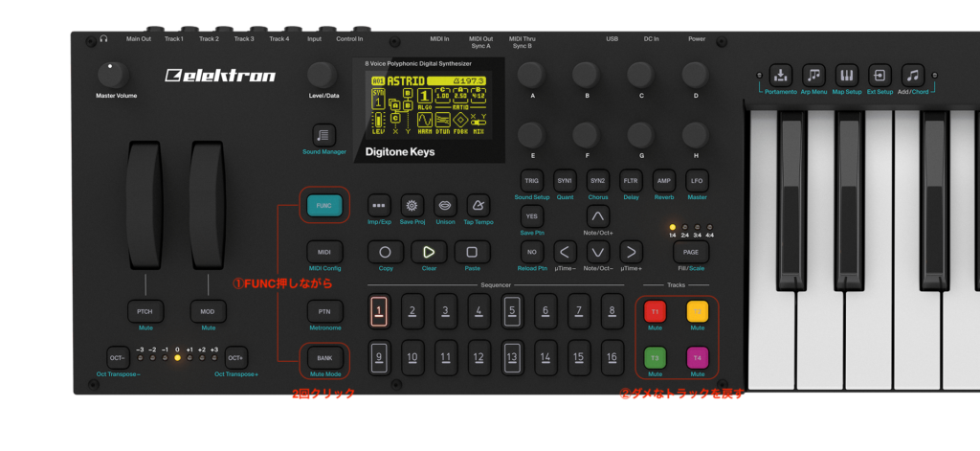Toggle the PTCH Mute button
The width and height of the screenshot is (980, 451).
[145, 311]
